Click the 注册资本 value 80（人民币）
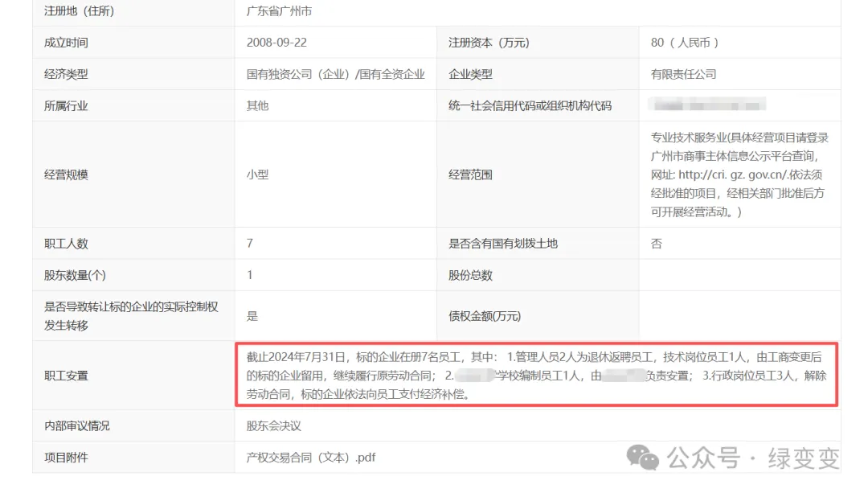The image size is (868, 493). 685,43
